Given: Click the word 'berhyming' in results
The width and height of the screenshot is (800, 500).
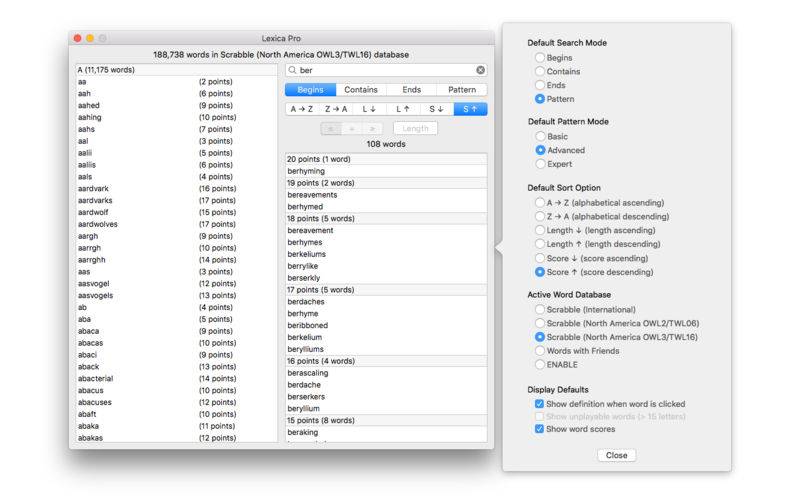Looking at the screenshot, I should (x=306, y=171).
